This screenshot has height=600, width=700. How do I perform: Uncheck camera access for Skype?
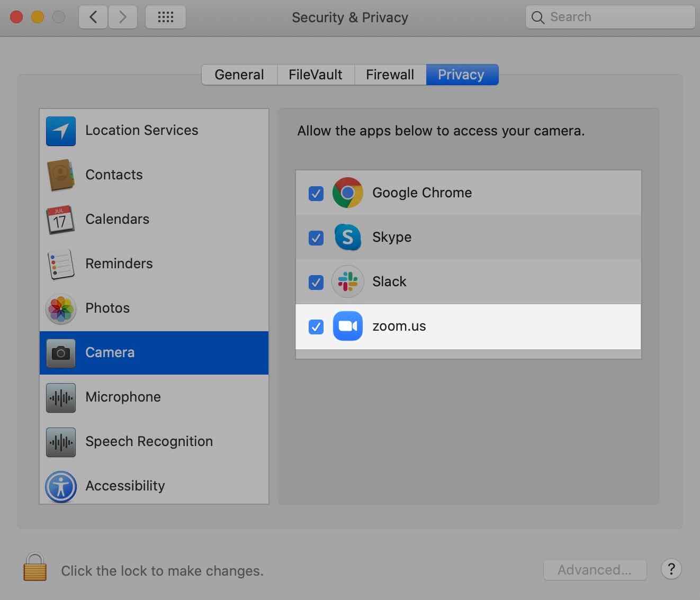tap(316, 238)
